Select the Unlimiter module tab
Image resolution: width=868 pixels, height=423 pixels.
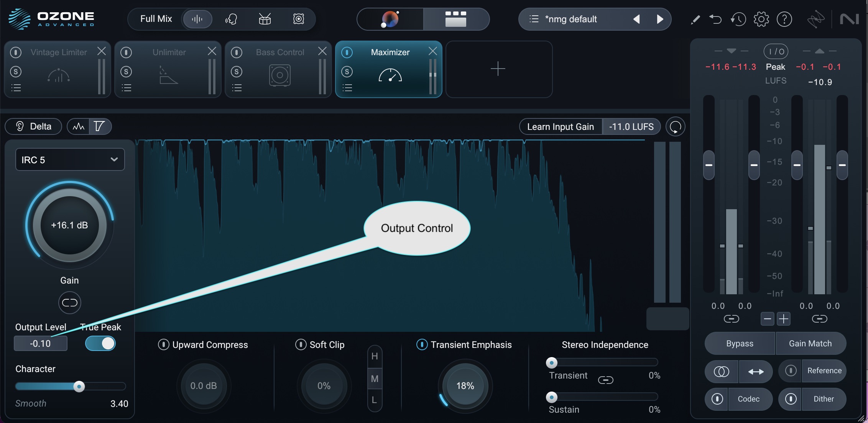pos(168,69)
